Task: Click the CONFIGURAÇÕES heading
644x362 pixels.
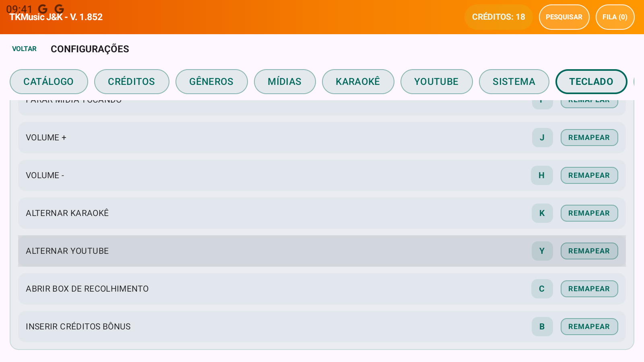Action: pos(90,49)
